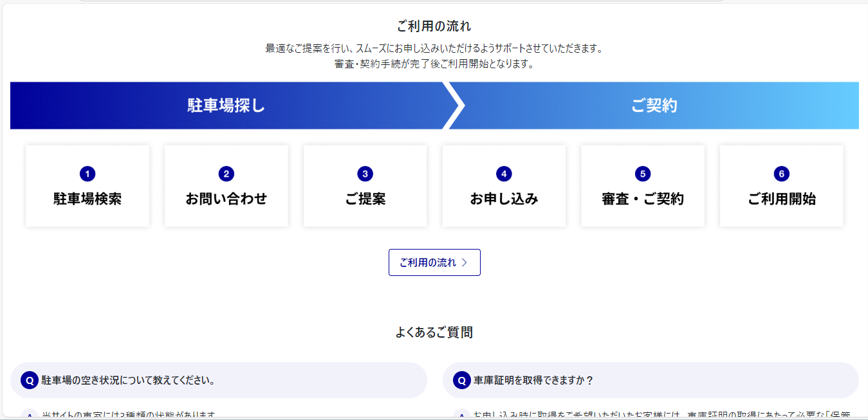
Task: Click the Q icon beside 駐車場の空き状況 question
Action: [x=30, y=380]
